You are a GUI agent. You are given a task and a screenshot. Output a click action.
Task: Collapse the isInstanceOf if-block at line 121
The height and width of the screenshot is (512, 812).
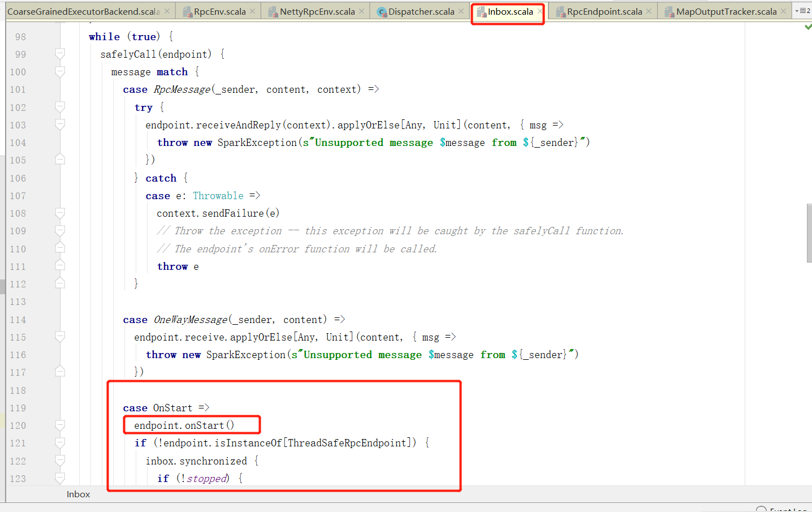[60, 443]
